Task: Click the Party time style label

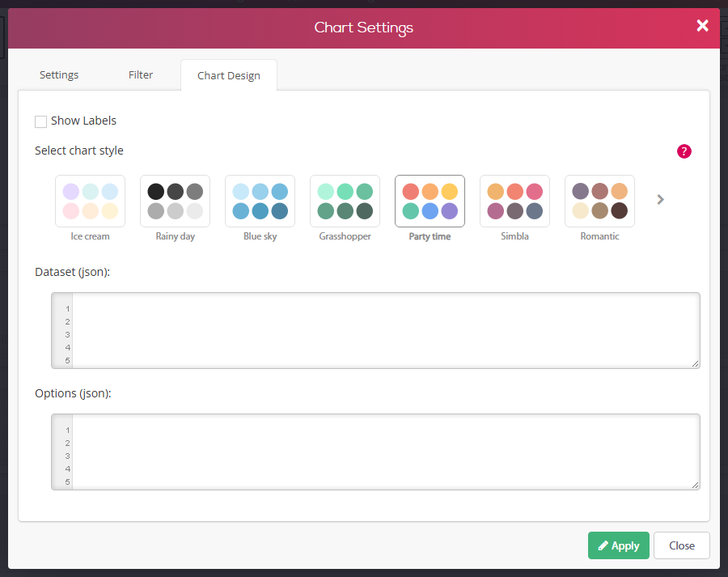Action: tap(430, 236)
